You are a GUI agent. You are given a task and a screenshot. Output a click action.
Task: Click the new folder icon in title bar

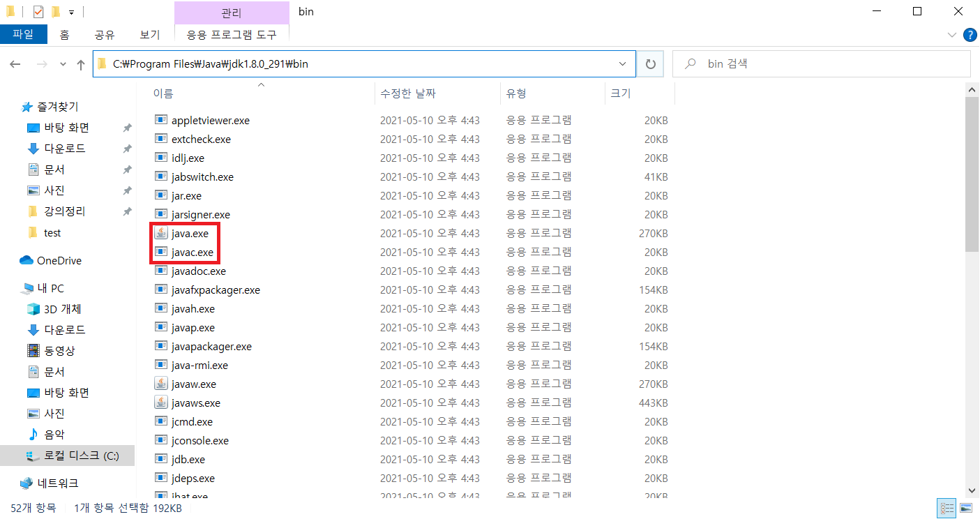point(56,12)
